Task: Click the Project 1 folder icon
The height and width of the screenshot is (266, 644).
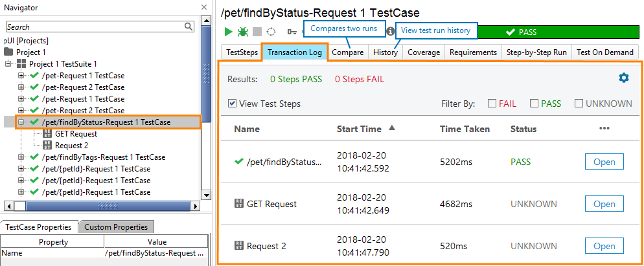Action: pos(8,52)
